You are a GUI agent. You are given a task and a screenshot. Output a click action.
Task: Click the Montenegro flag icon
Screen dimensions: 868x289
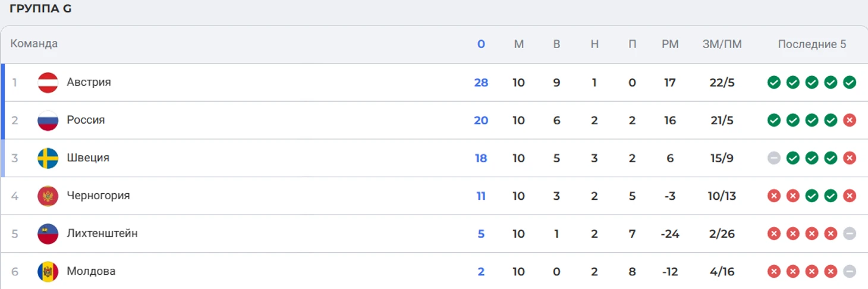[48, 196]
